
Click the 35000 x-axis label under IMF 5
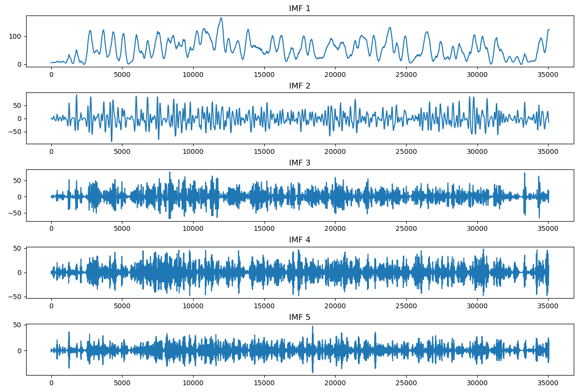pos(548,382)
